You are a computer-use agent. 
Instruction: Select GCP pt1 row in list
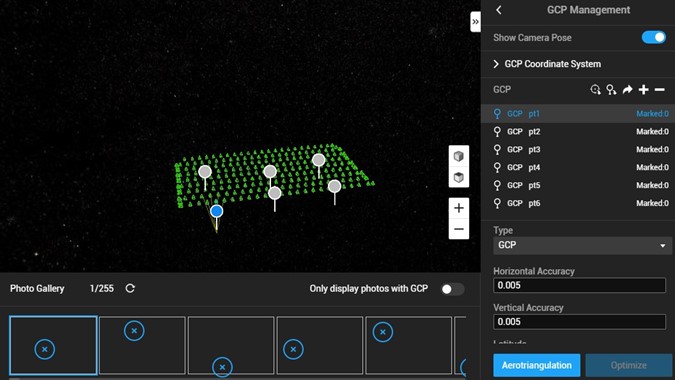(x=578, y=114)
